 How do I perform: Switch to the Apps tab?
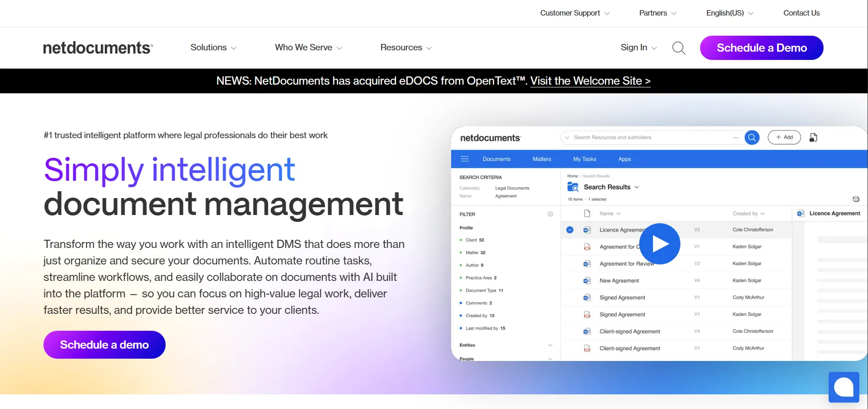click(625, 159)
